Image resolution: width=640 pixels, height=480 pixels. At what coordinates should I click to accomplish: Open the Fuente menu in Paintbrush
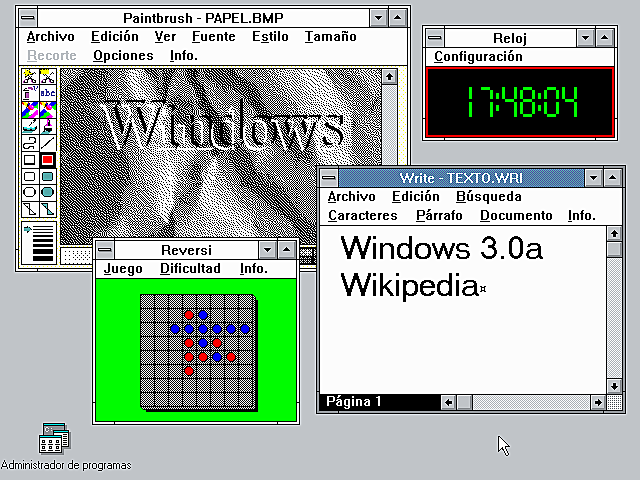(214, 37)
